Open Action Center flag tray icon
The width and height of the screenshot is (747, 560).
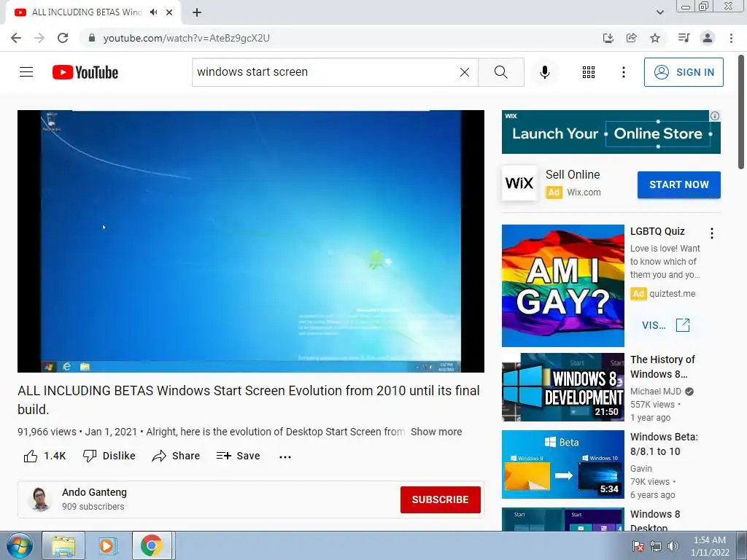(x=638, y=546)
